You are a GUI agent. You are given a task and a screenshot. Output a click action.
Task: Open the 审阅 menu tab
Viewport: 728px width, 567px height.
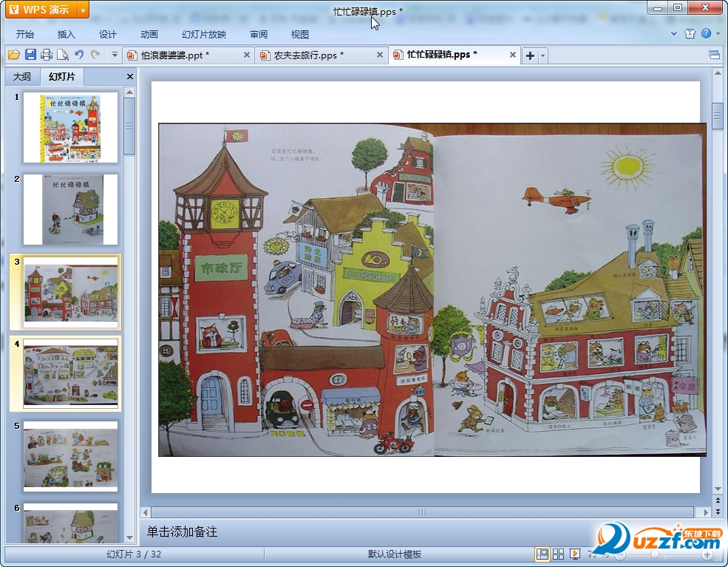click(259, 34)
